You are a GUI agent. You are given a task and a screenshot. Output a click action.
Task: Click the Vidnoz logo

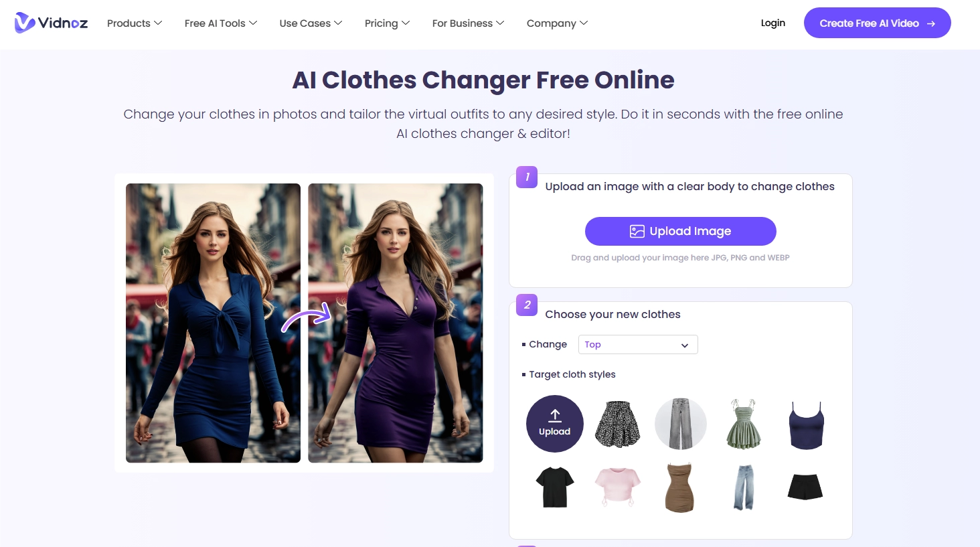point(52,23)
